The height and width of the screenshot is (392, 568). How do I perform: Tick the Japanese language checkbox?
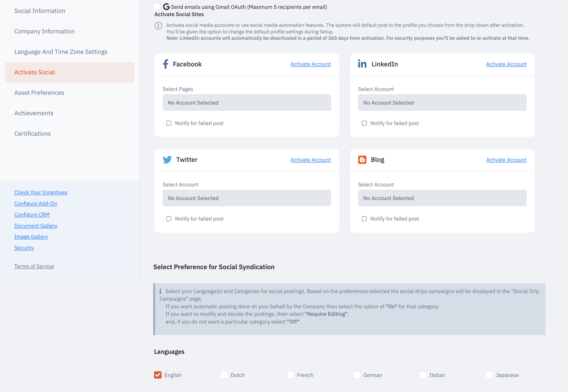coord(489,375)
